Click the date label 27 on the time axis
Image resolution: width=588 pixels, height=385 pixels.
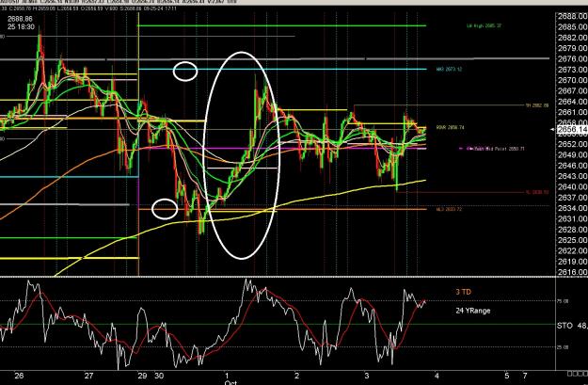88,376
